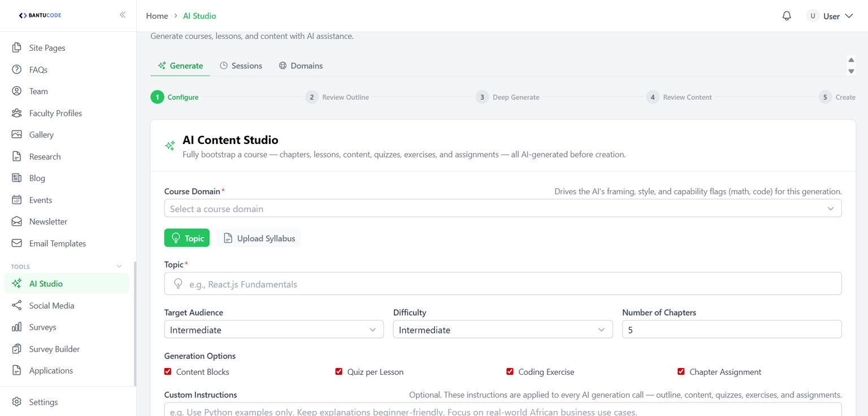Switch to the Sessions tab

(x=241, y=65)
